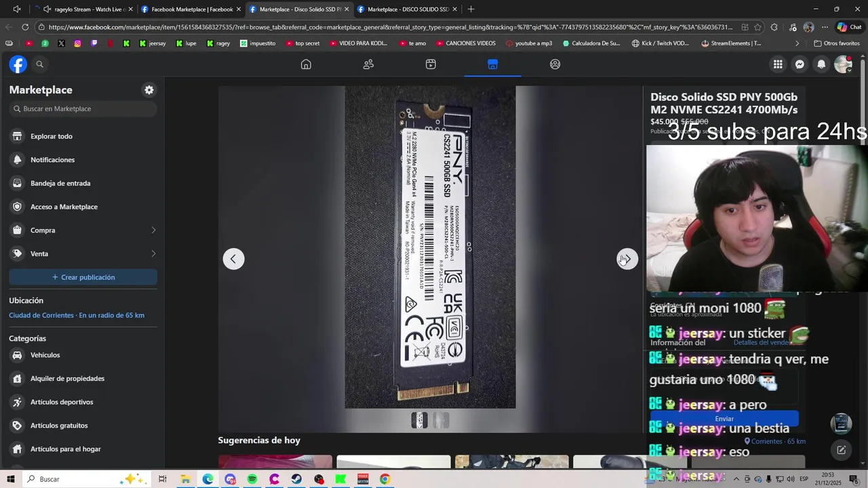Open the Instagram bookmark icon

[x=77, y=43]
